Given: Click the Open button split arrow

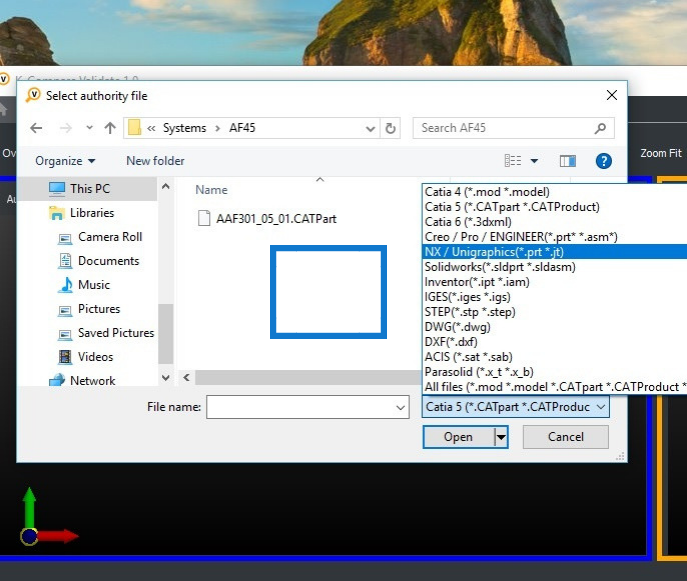Looking at the screenshot, I should point(502,437).
